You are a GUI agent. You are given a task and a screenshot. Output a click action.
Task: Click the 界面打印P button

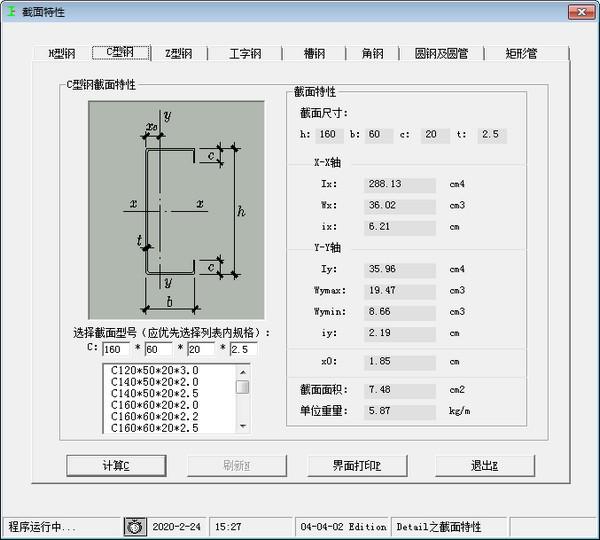point(357,466)
